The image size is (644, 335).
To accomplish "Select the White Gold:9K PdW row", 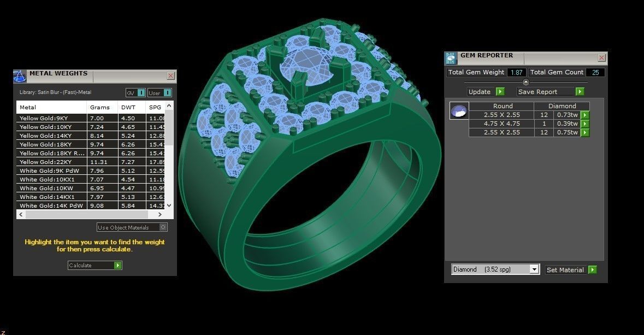I will tap(91, 171).
